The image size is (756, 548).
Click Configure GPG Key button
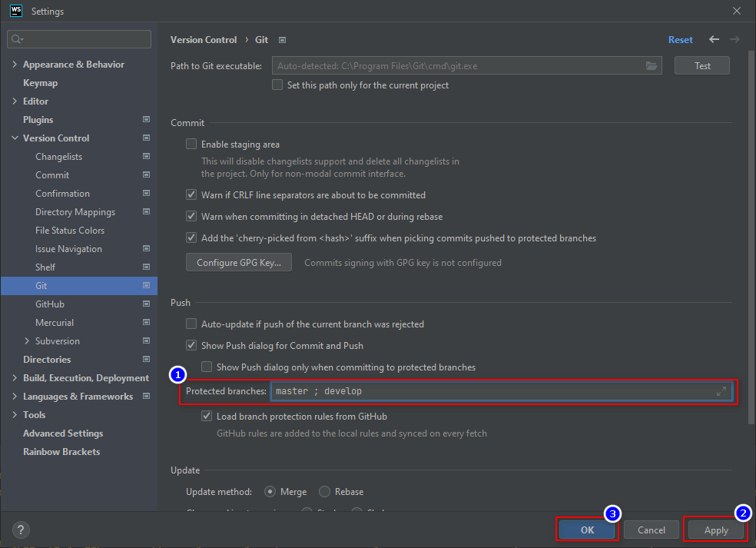pos(239,262)
